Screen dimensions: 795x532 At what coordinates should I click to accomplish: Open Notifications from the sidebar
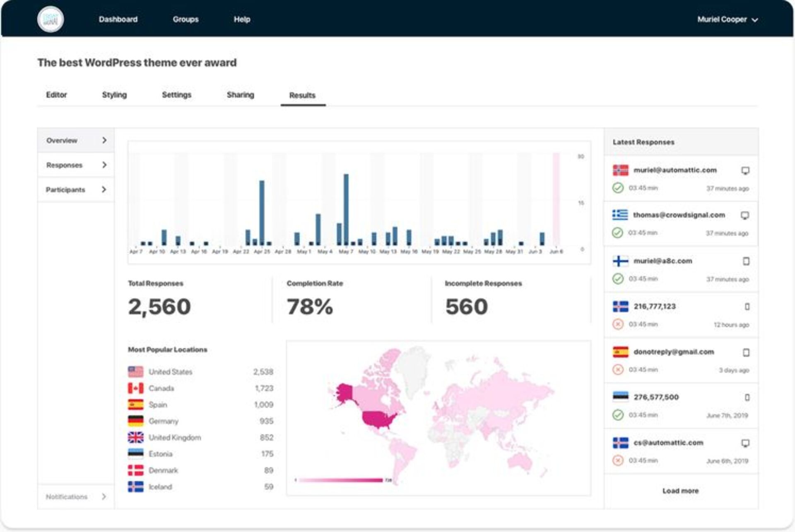(x=67, y=496)
